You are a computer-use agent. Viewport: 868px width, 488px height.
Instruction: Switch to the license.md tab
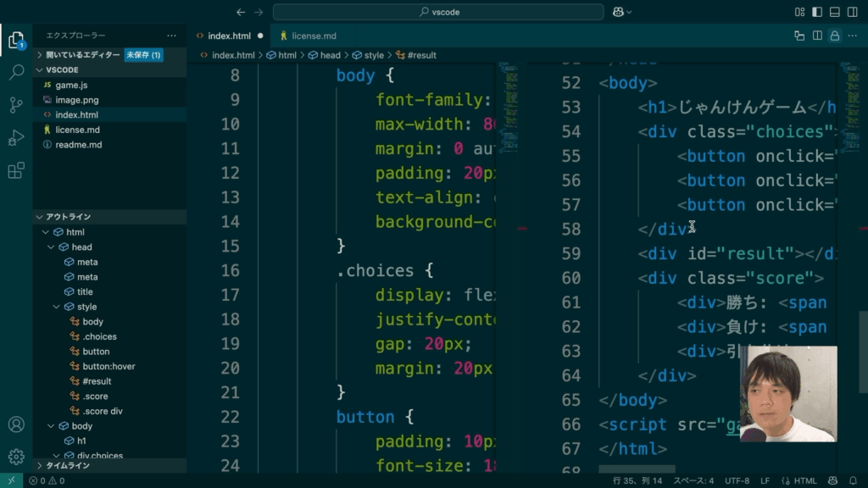[314, 36]
